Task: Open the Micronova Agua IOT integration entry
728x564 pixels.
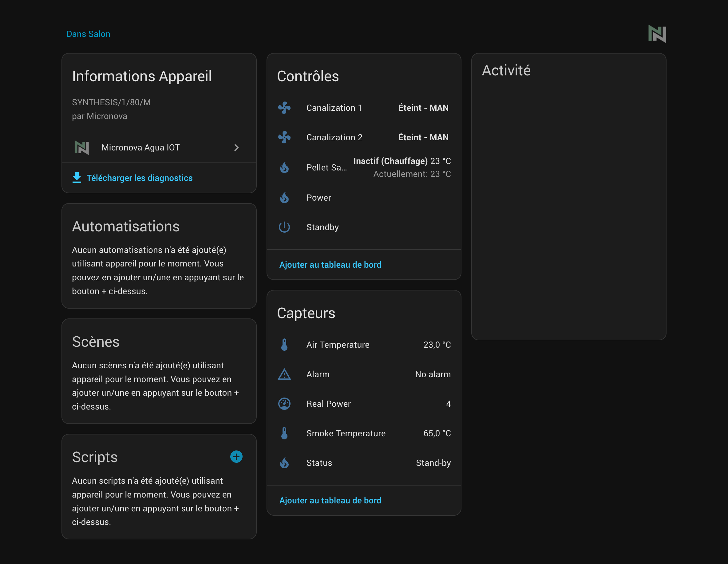Action: coord(140,148)
